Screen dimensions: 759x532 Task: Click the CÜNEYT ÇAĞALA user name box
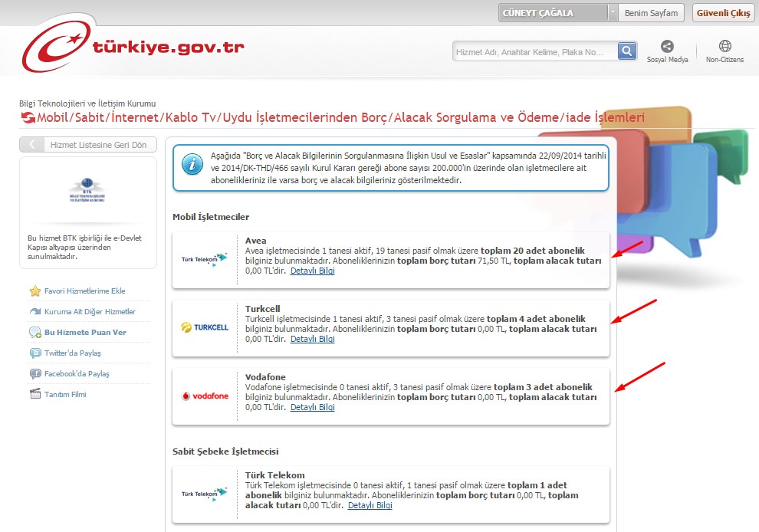click(x=552, y=13)
